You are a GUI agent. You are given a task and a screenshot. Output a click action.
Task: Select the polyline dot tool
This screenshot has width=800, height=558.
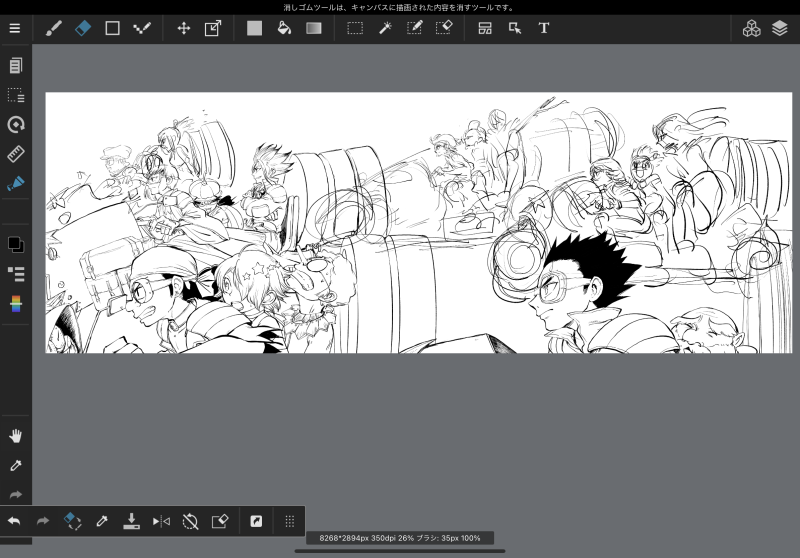click(142, 28)
